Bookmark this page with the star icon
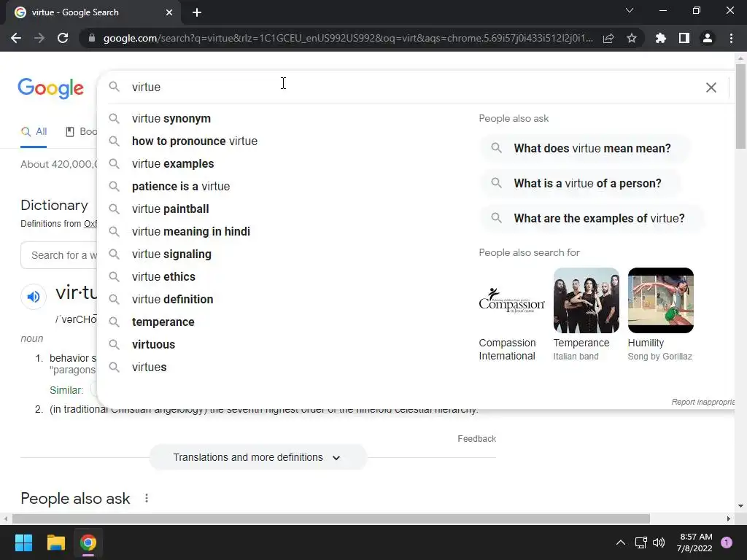This screenshot has width=747, height=560. [632, 38]
